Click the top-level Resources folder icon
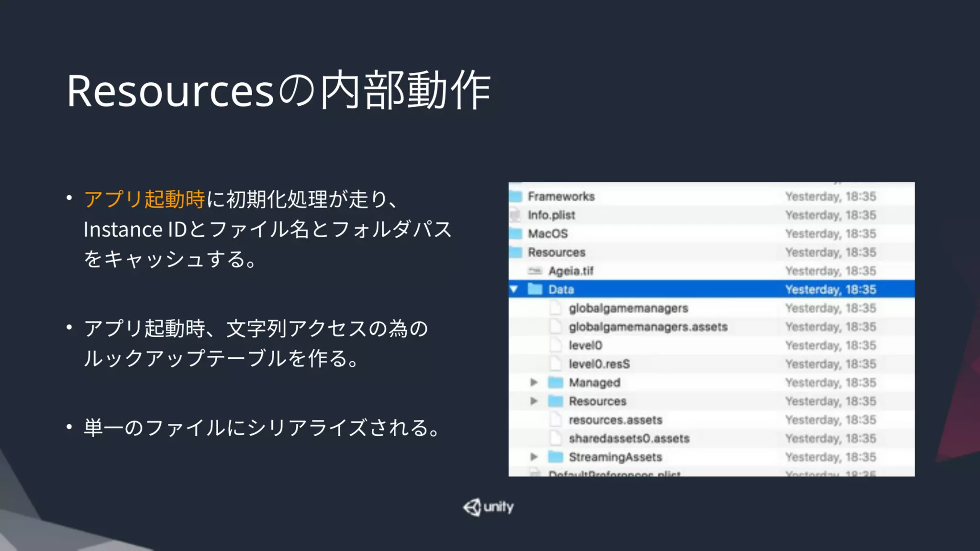Image resolution: width=980 pixels, height=551 pixels. pyautogui.click(x=515, y=252)
